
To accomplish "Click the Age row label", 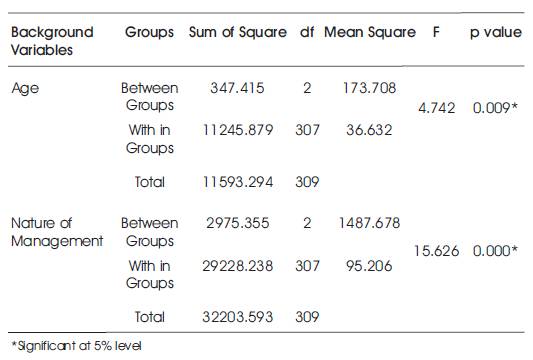I will pyautogui.click(x=25, y=89).
